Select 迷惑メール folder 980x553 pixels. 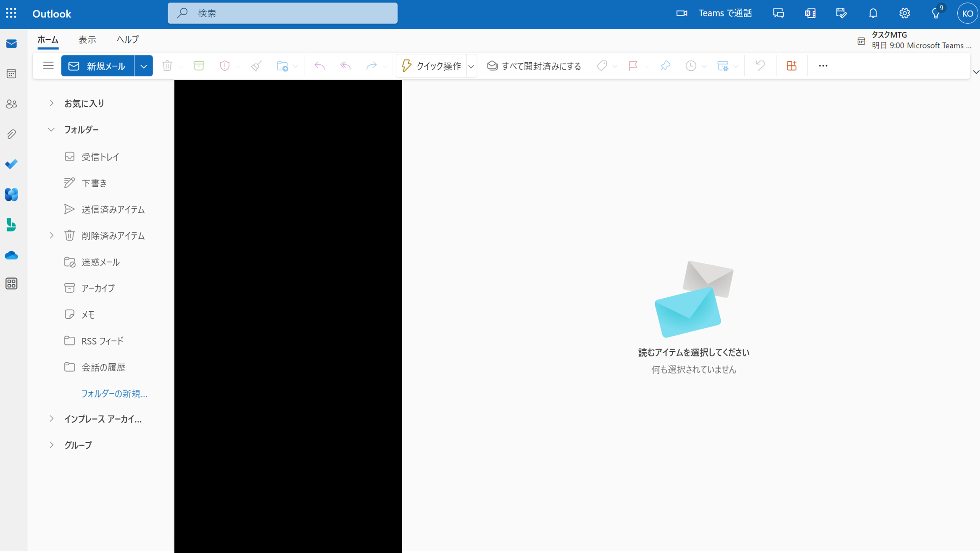pyautogui.click(x=101, y=262)
